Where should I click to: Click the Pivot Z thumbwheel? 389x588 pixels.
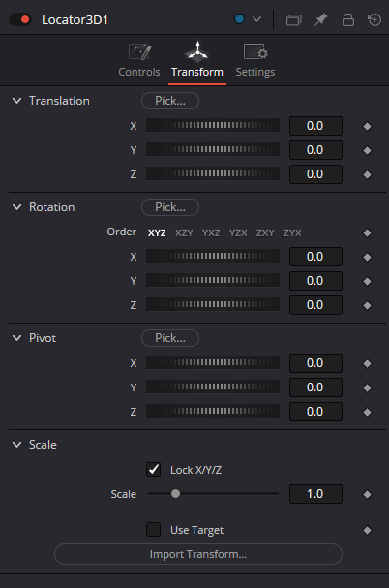213,411
